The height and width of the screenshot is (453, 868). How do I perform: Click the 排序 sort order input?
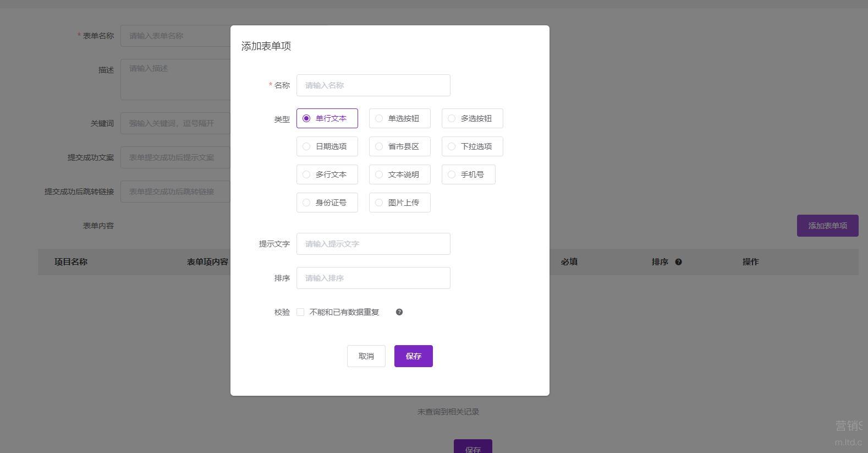click(373, 278)
